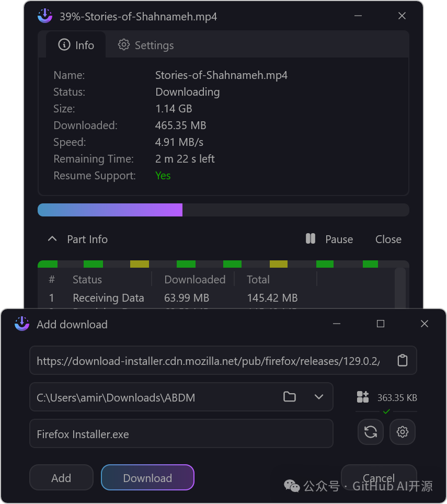Viewport: 447px width, 504px height.
Task: Click Close in the download progress window
Action: (x=388, y=239)
